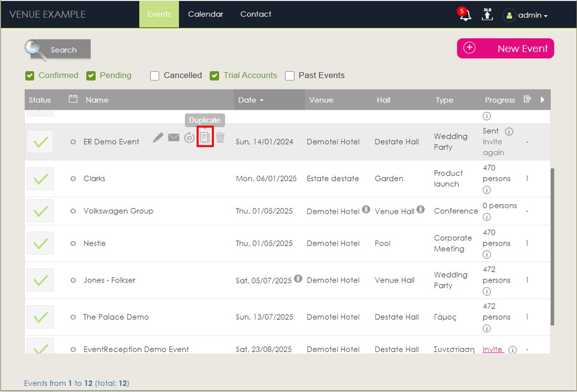This screenshot has width=577, height=392.
Task: Open info icon in Nestle progress cell
Action: click(x=487, y=255)
